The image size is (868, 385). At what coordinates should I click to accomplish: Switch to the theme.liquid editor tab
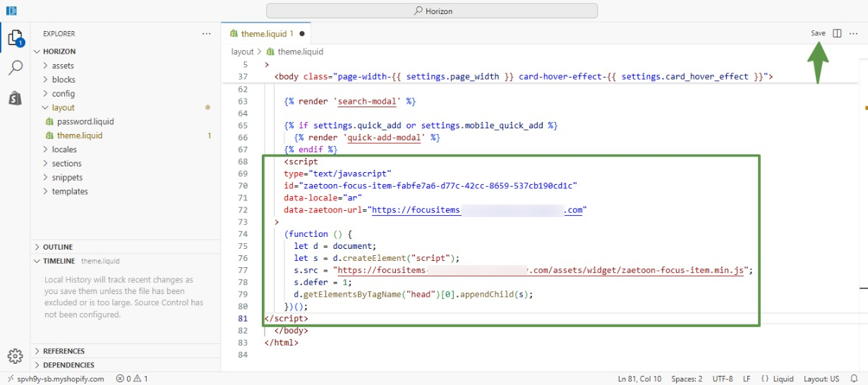(265, 33)
